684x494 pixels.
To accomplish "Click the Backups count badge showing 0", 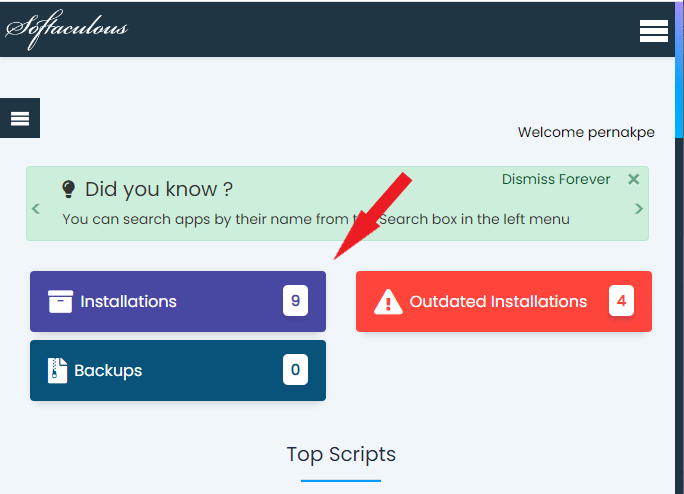I will coord(295,370).
